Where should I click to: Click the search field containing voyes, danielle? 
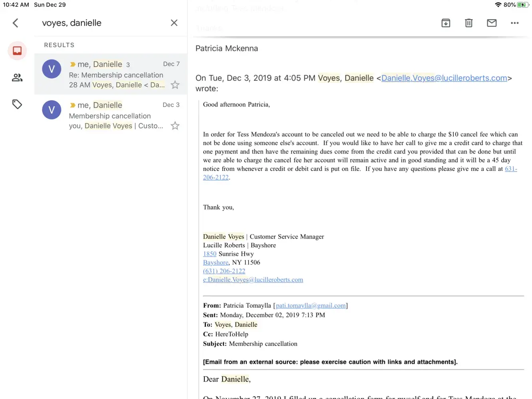pos(100,23)
